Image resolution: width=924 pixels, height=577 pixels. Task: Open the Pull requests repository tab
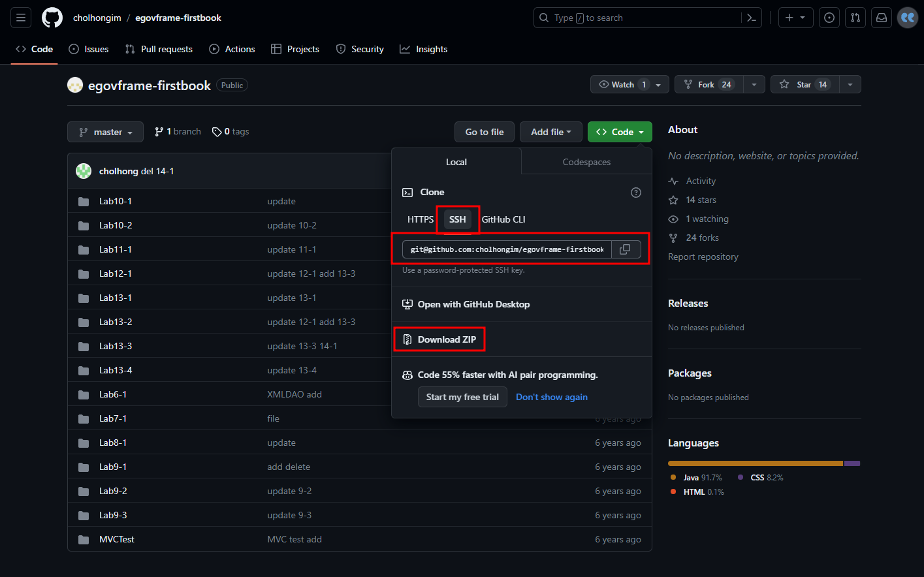(159, 49)
